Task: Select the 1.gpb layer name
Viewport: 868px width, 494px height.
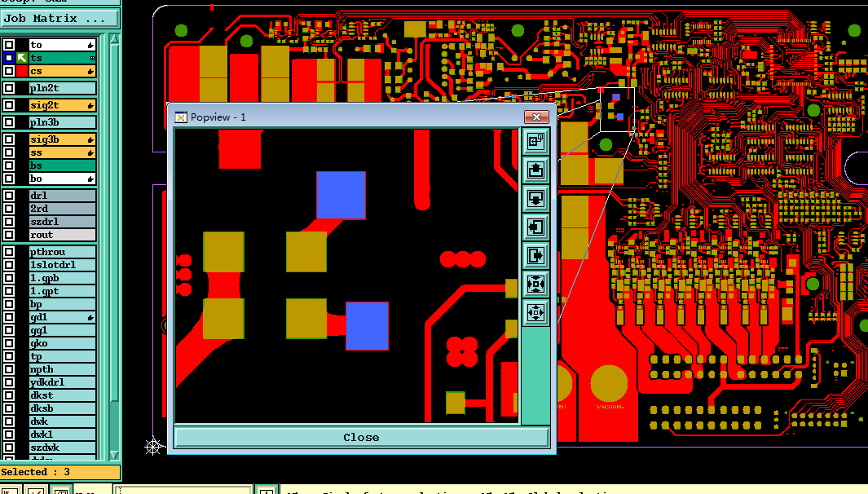Action: 63,278
